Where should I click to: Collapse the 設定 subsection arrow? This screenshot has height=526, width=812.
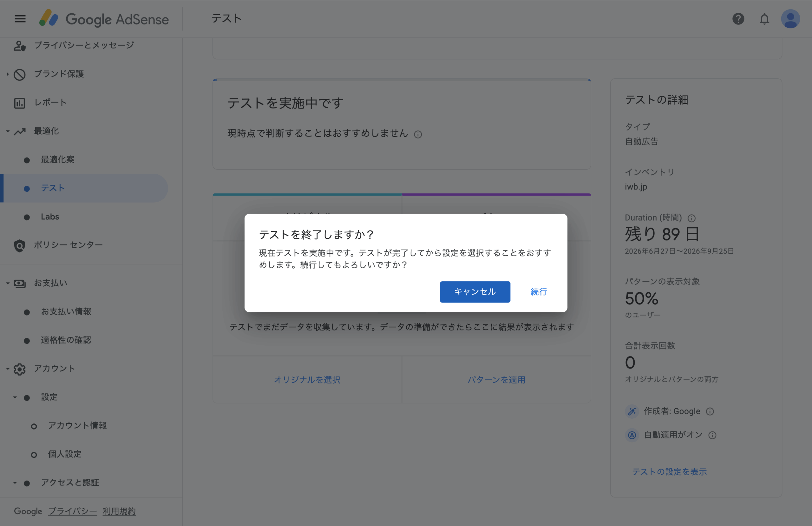pos(15,397)
